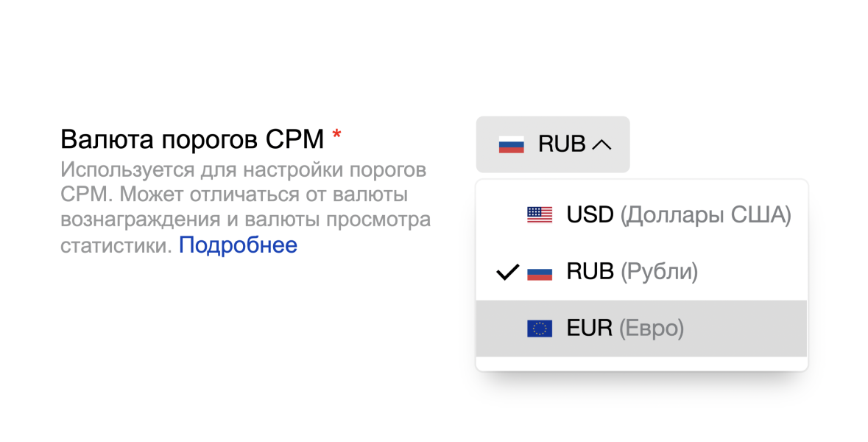Click the Russian flag in the options list
Image resolution: width=868 pixels, height=442 pixels.
540,273
